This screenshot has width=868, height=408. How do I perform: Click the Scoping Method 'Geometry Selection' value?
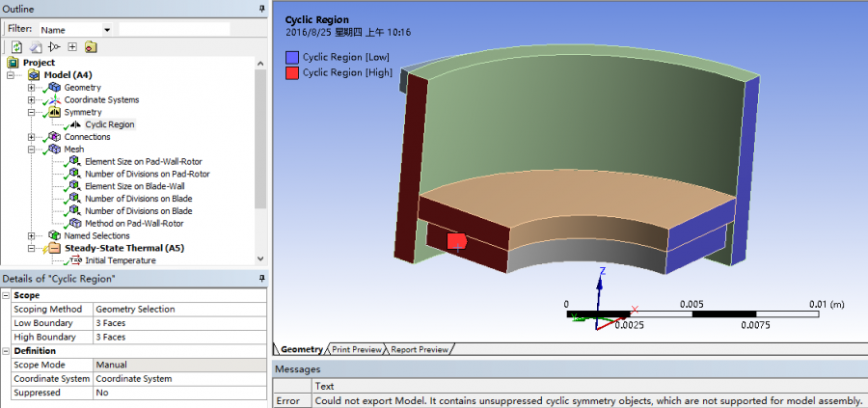tap(180, 310)
